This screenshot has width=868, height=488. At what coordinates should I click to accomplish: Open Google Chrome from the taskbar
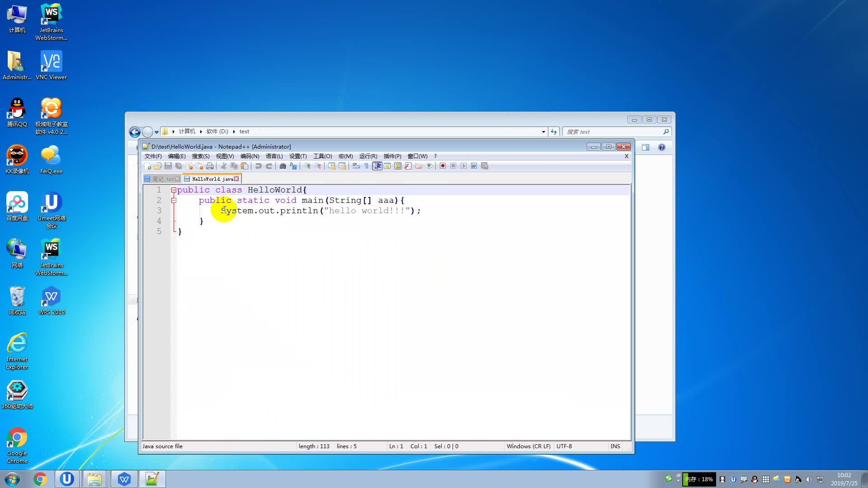pos(40,479)
